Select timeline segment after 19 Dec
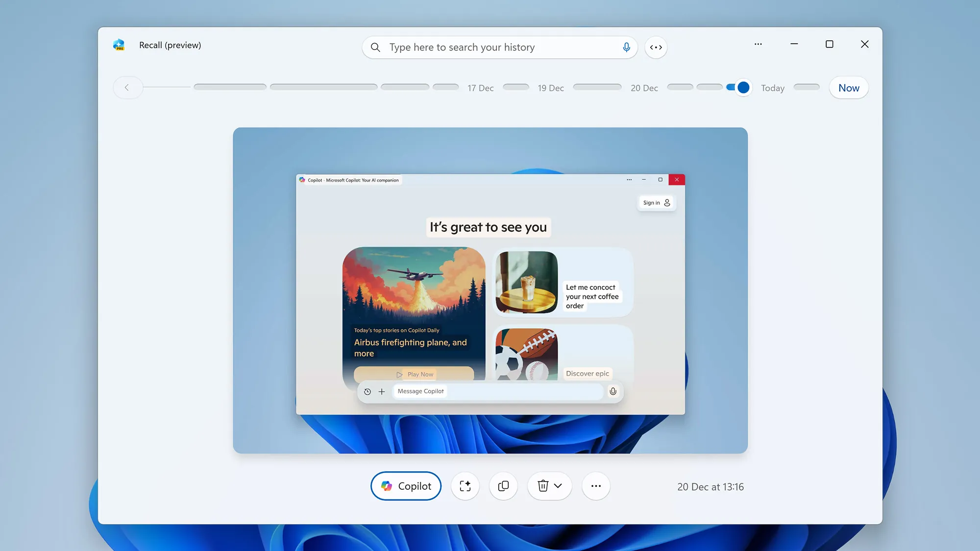Viewport: 980px width, 551px height. pos(597,87)
